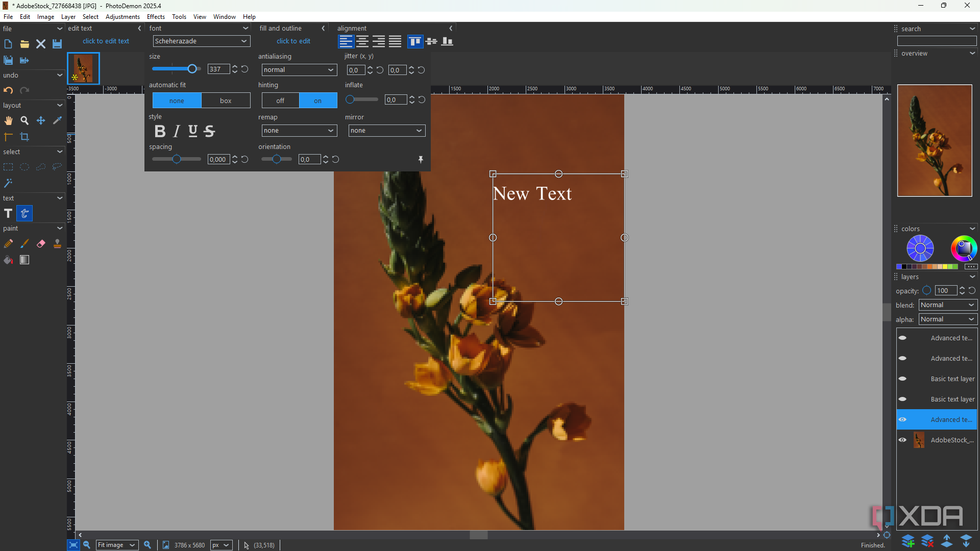This screenshot has height=551, width=980.
Task: Click the undo arrow icon
Action: click(8, 90)
